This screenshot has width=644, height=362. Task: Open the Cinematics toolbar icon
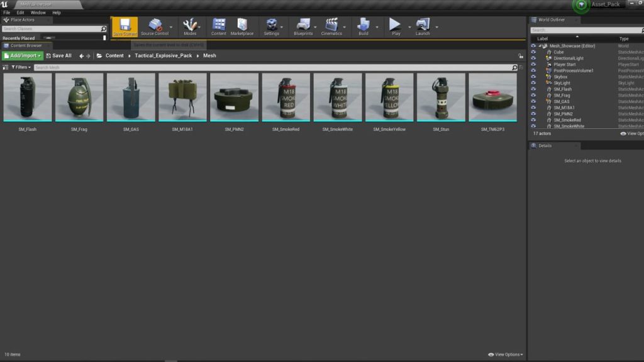(331, 26)
